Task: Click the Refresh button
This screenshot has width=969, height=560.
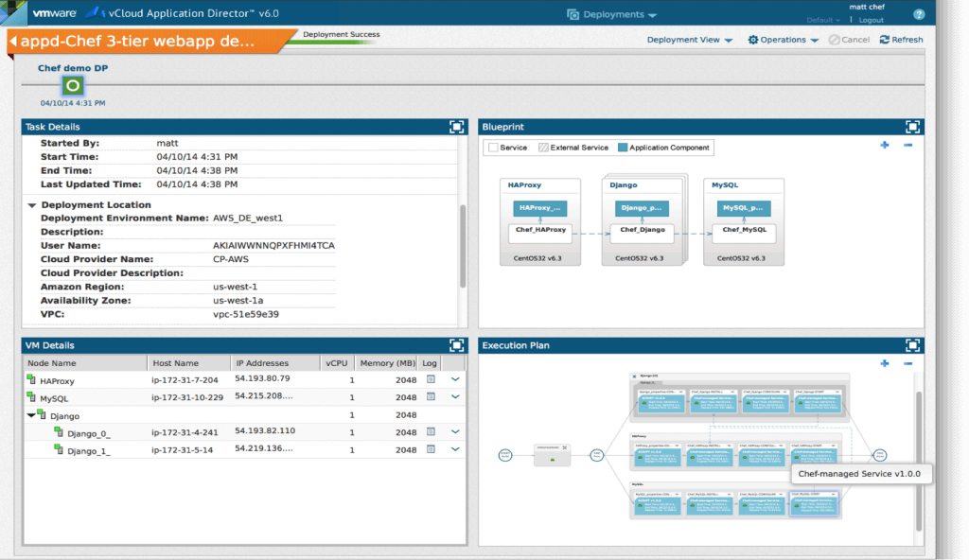Action: [x=901, y=40]
